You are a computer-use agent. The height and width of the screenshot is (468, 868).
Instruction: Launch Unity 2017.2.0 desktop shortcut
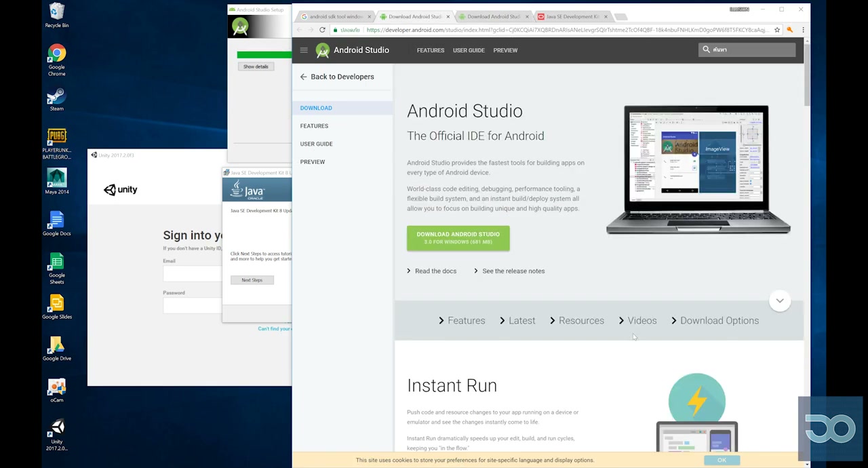pyautogui.click(x=56, y=435)
